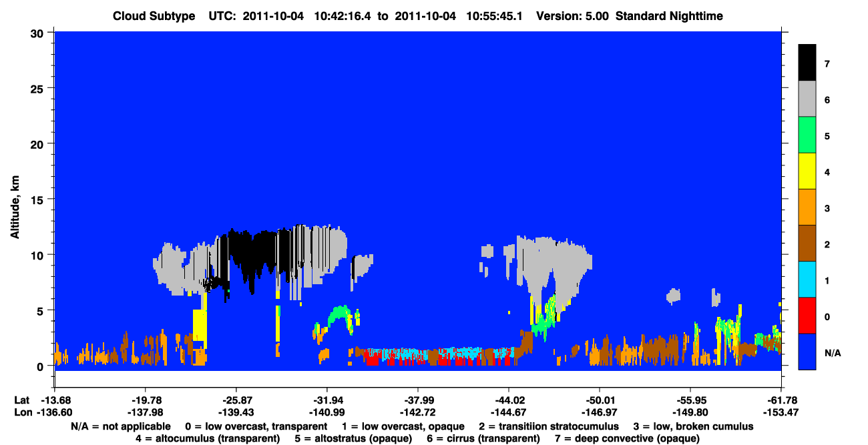Viewport: 868px width, 445px height.
Task: Click the 'N/A = not applicable' legend text
Action: (x=122, y=426)
